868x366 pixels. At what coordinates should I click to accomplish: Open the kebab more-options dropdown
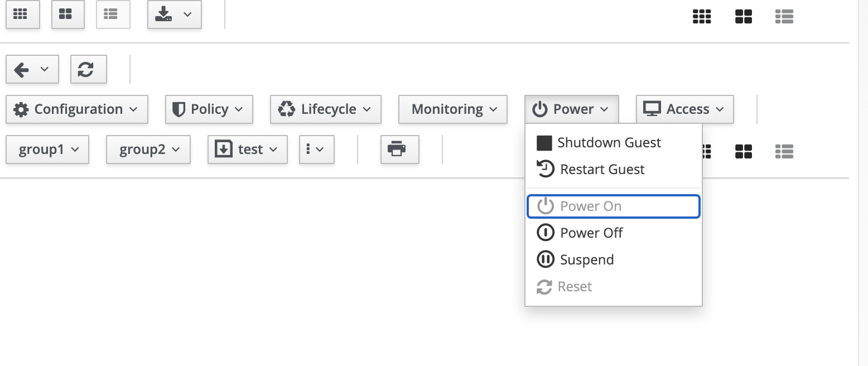coord(317,150)
